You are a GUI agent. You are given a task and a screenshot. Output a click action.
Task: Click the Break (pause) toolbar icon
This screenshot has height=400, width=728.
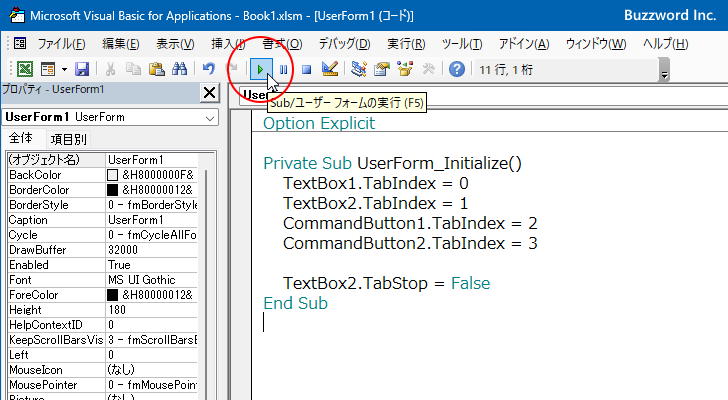[284, 69]
